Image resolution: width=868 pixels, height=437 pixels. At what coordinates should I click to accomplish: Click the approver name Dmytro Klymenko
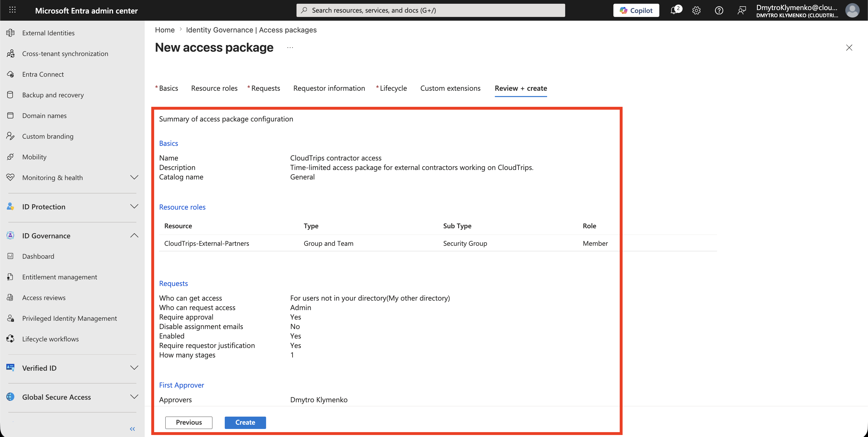[319, 400]
